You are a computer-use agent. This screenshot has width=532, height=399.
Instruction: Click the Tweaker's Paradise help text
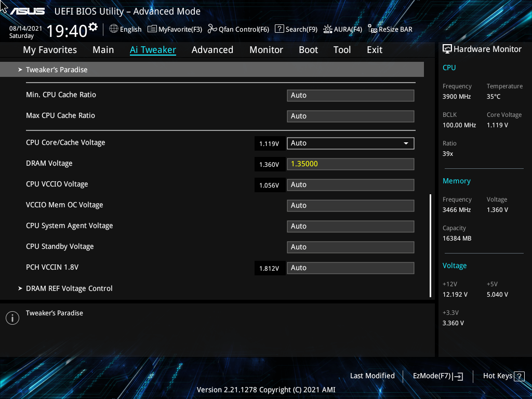54,313
